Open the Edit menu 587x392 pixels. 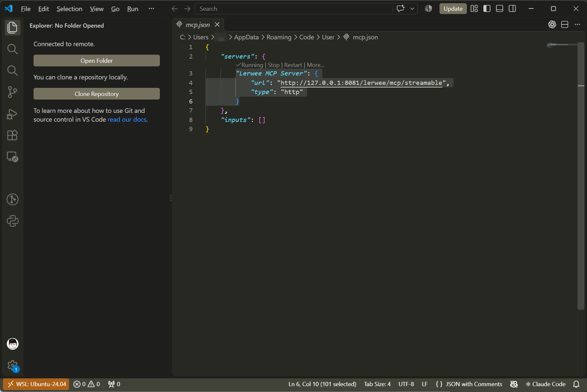[x=44, y=9]
